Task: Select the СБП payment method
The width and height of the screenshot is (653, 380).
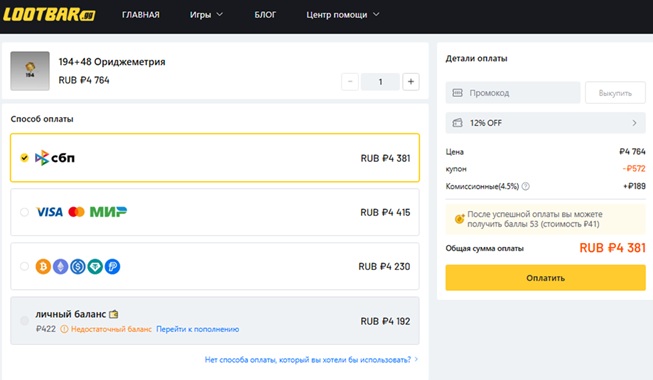Action: pos(215,158)
